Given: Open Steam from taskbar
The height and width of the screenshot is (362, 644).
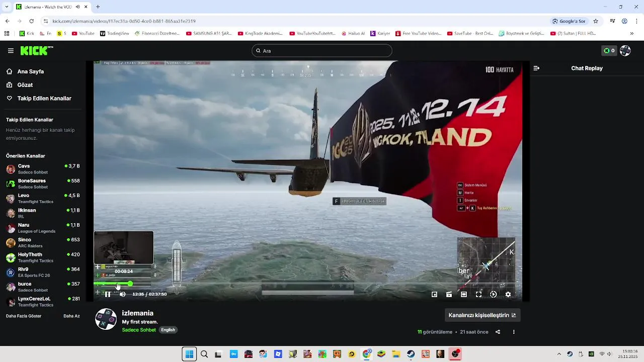Looking at the screenshot, I should pos(411,354).
